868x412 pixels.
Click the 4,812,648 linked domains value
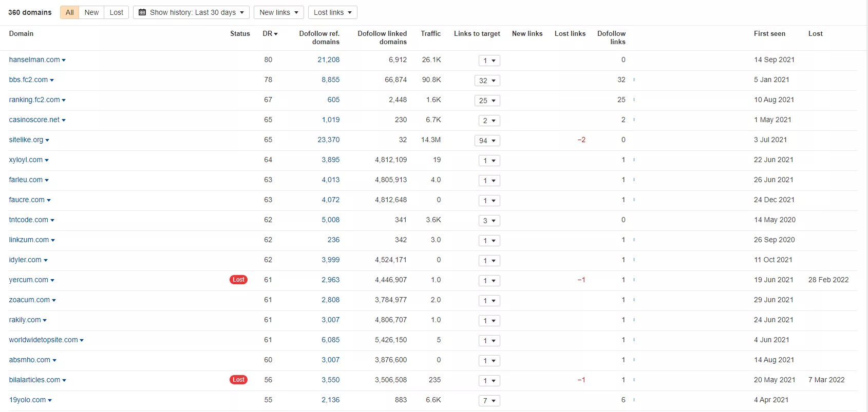point(391,200)
